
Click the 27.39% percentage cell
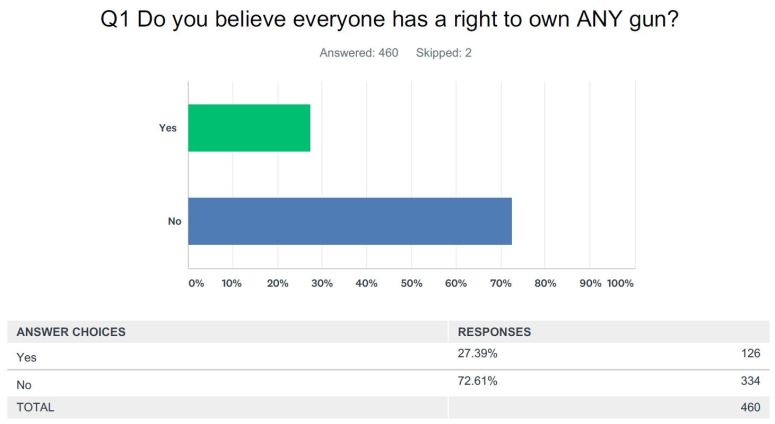(x=477, y=354)
